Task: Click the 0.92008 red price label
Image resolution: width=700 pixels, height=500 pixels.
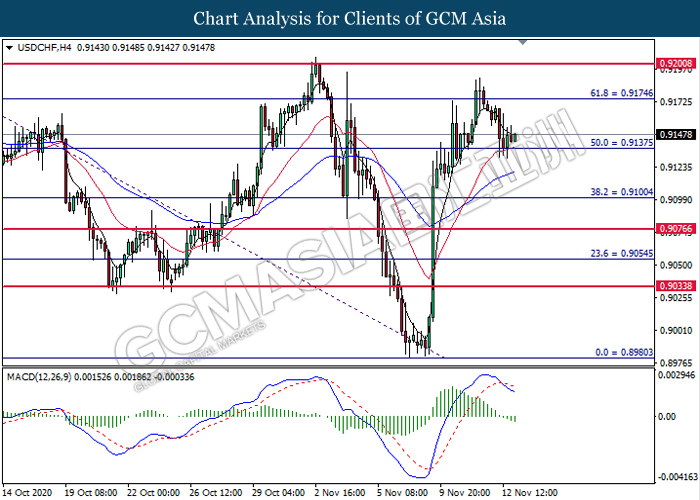Action: pyautogui.click(x=675, y=63)
